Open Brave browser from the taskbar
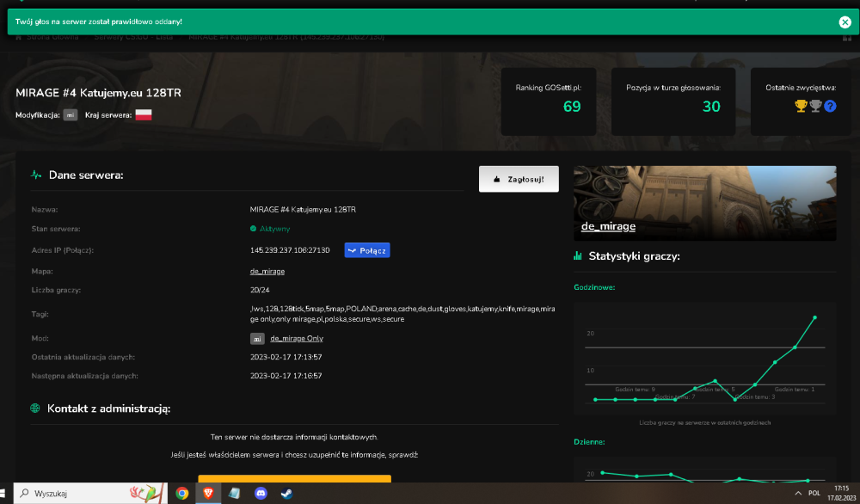860x504 pixels. coord(208,494)
